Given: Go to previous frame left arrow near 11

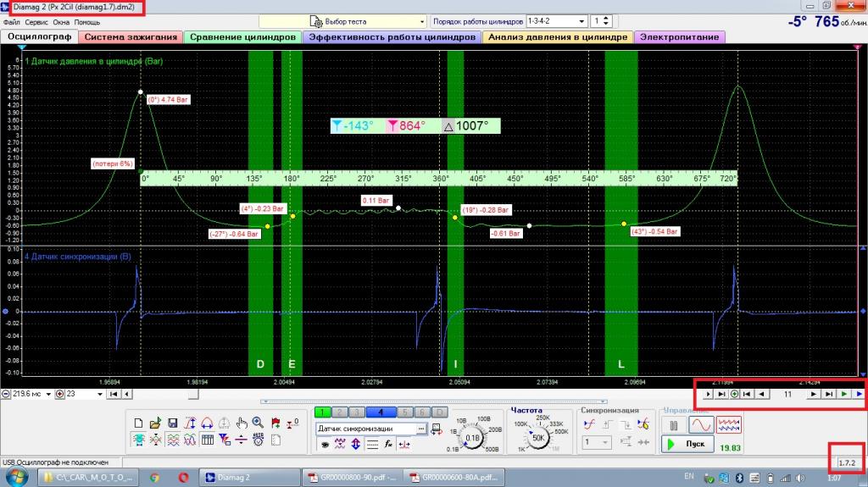Looking at the screenshot, I should (x=762, y=394).
